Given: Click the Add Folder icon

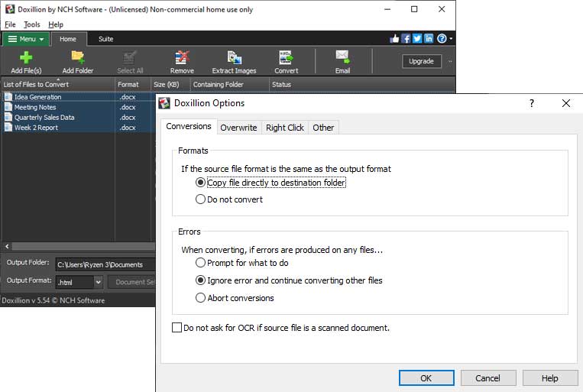Looking at the screenshot, I should (78, 57).
